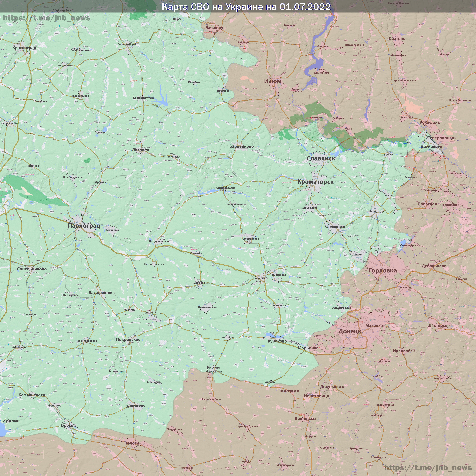The height and width of the screenshot is (476, 476).
Task: Select the Рубежное town label
Action: coord(430,123)
